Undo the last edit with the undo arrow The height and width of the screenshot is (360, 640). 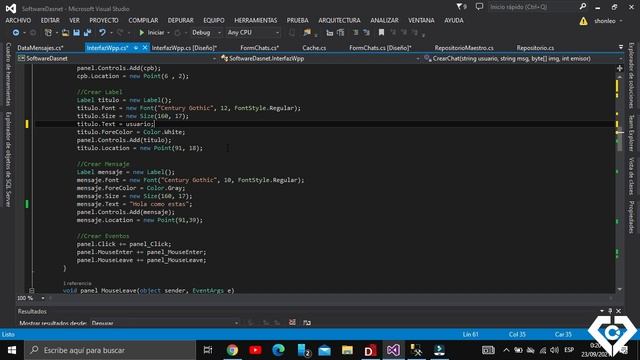click(x=102, y=32)
